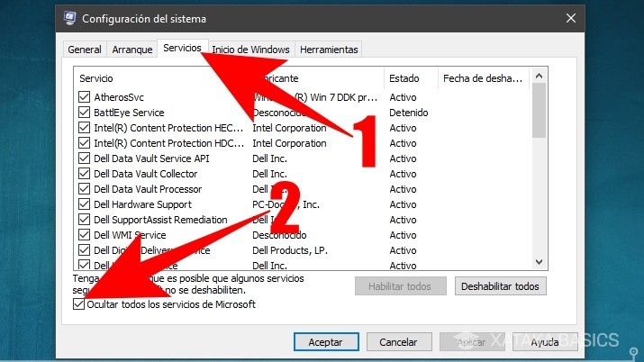Toggle Intel(R) Content Protection HDC checkbox
This screenshot has height=362, width=644.
point(84,143)
